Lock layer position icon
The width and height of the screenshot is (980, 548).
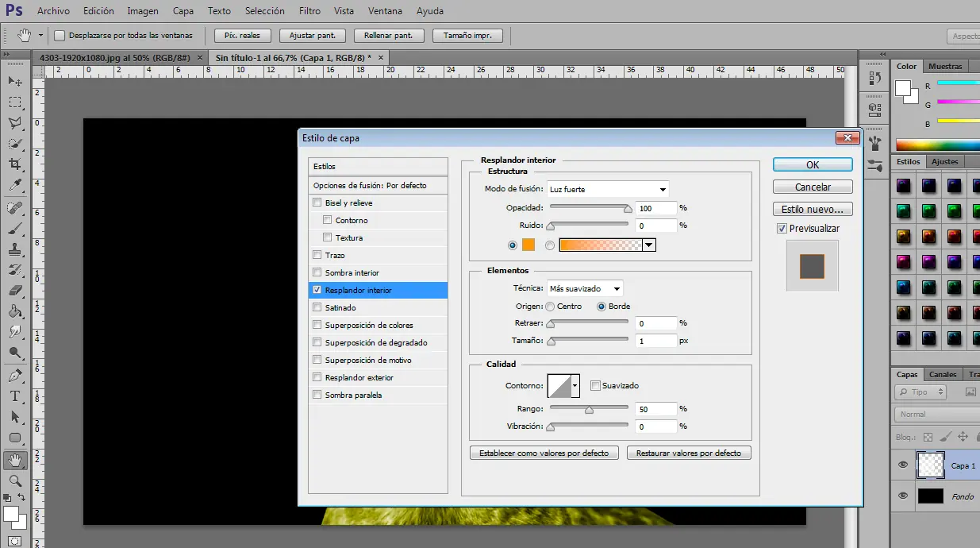[x=963, y=437]
